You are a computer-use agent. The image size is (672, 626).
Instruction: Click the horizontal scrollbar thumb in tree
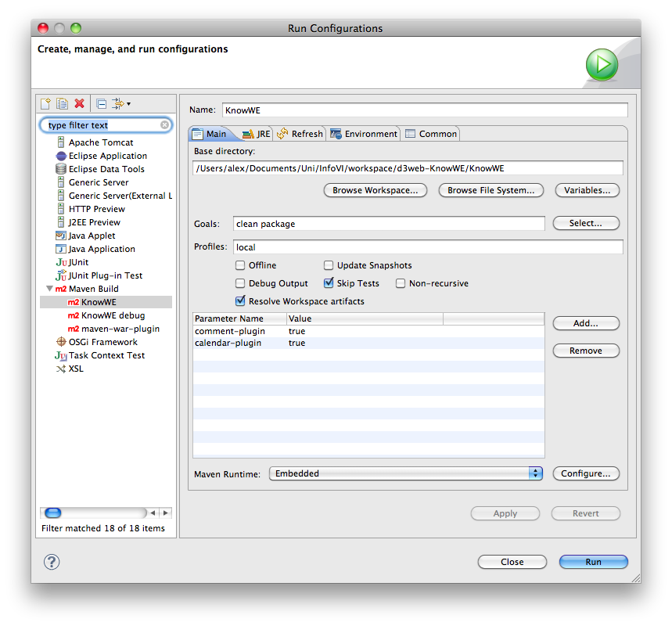pyautogui.click(x=53, y=513)
